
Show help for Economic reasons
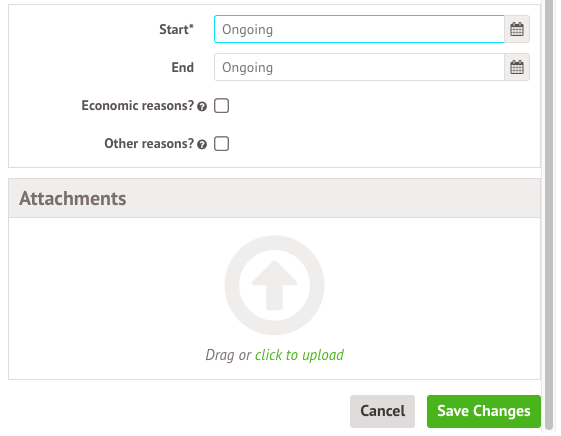pos(202,107)
